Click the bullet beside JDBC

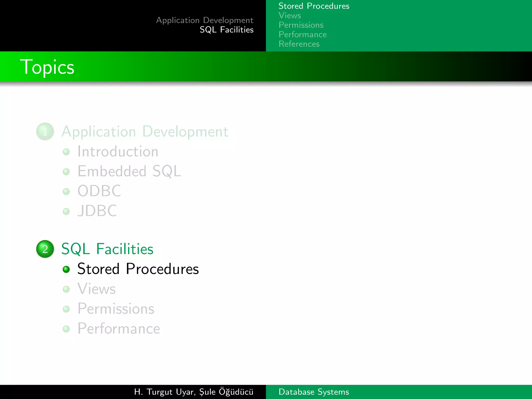(x=66, y=211)
